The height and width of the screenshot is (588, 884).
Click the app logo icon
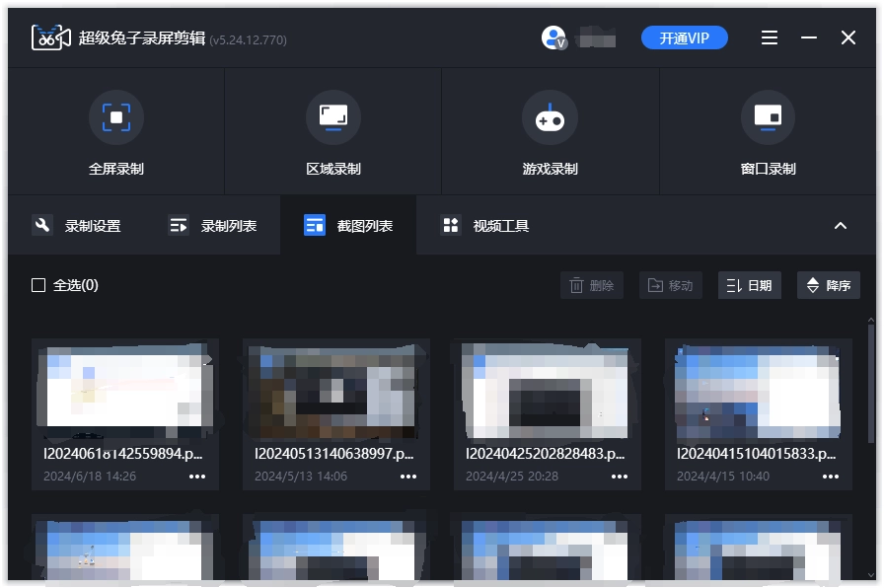click(51, 37)
